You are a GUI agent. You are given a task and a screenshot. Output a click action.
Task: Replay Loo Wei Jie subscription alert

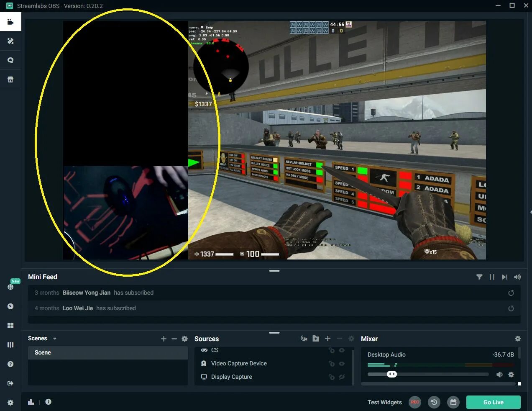511,308
